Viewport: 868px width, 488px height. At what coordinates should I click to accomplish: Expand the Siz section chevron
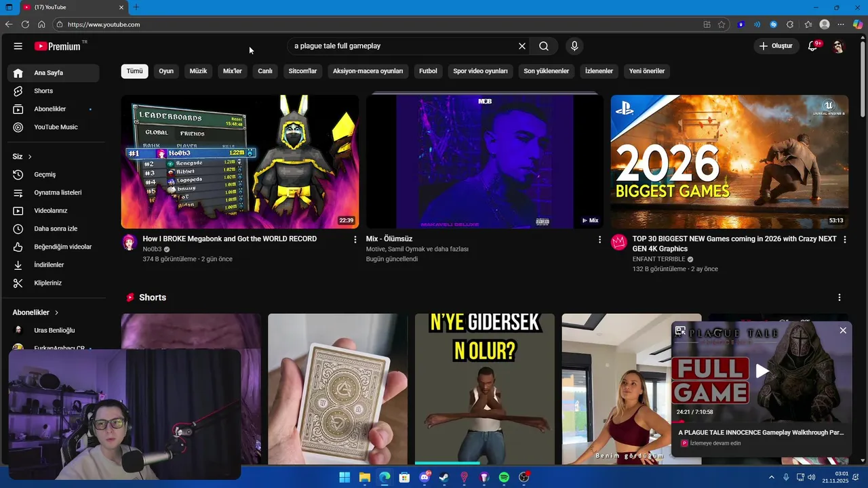[30, 157]
